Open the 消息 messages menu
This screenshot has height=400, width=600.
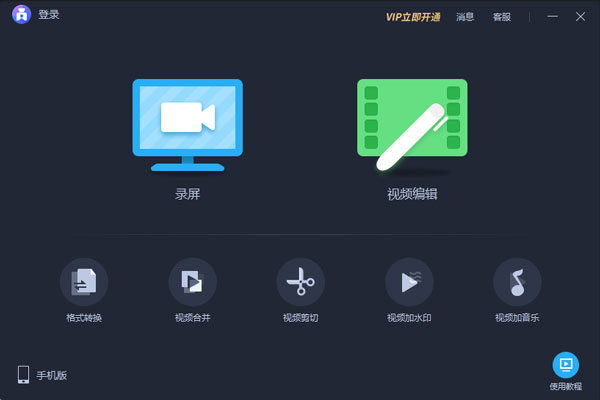(465, 17)
